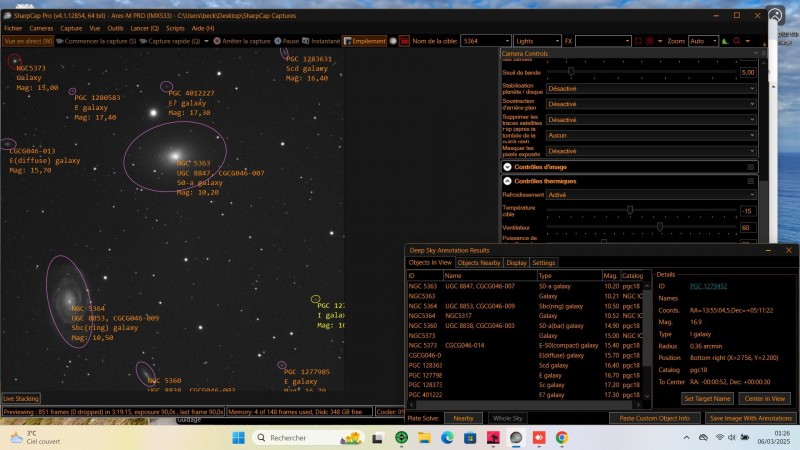800x450 pixels.
Task: Open the Scripts menu
Action: point(176,28)
